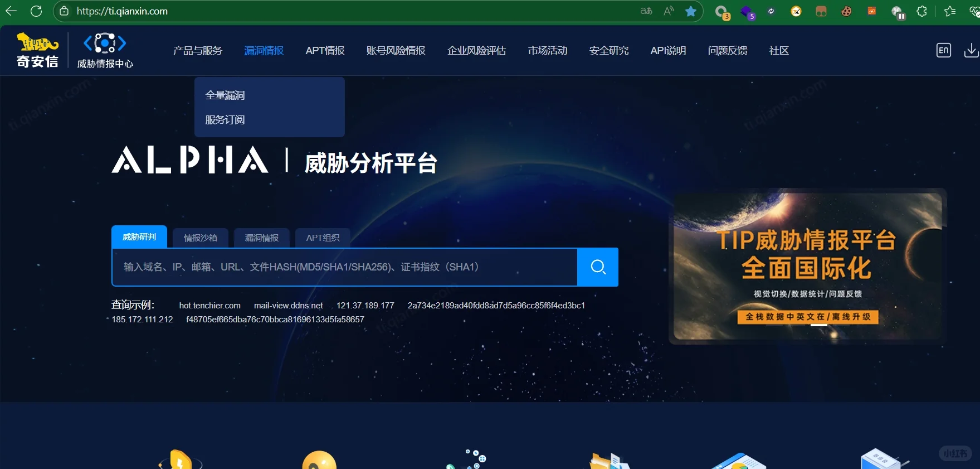Click the circular sync arrows extension icon
This screenshot has height=469, width=980.
pos(772,11)
